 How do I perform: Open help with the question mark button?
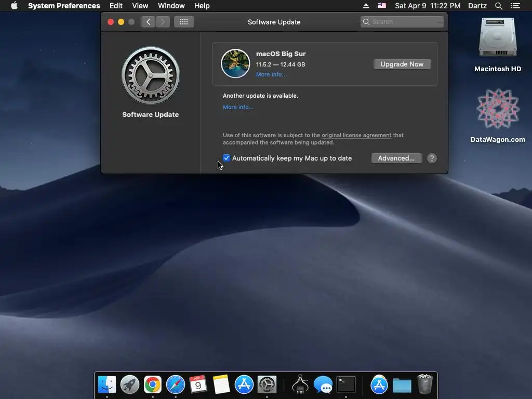tap(432, 158)
